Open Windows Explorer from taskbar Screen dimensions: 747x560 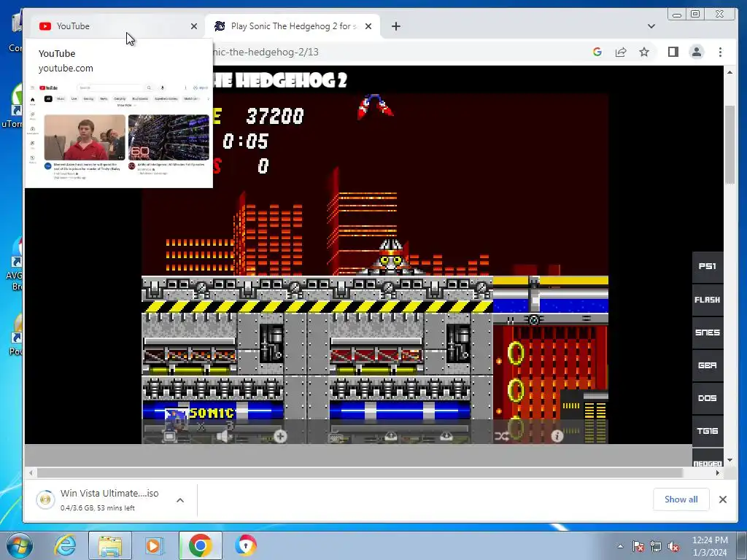coord(110,545)
